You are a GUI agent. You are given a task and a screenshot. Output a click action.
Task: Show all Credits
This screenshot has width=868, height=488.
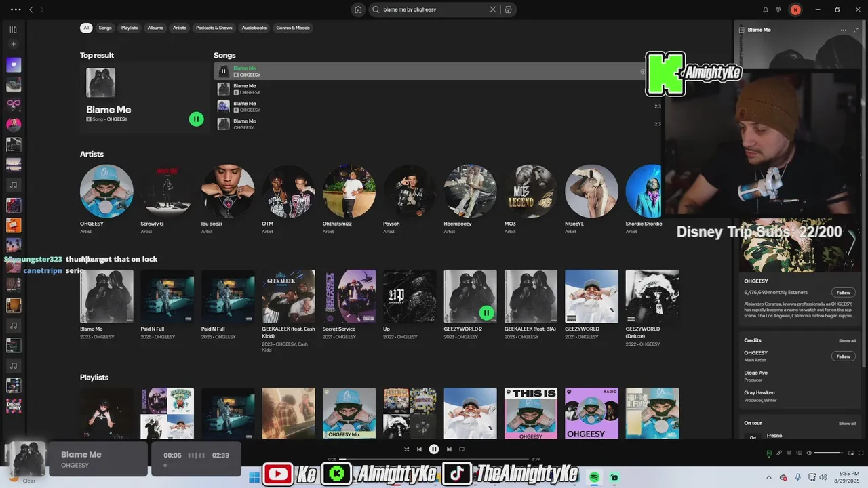(847, 341)
